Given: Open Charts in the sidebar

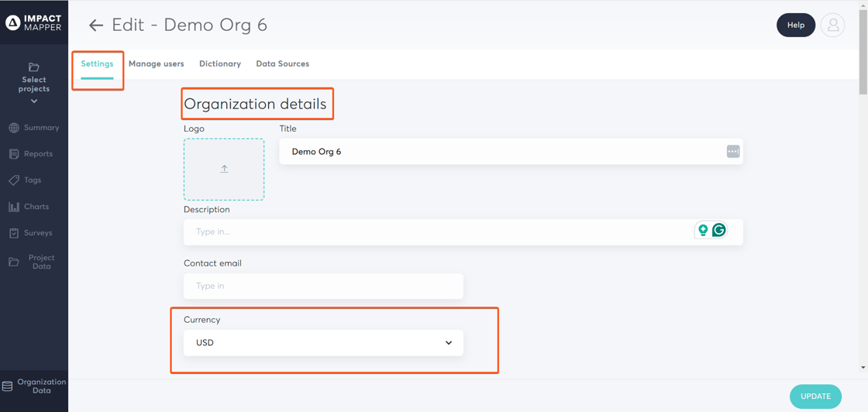Looking at the screenshot, I should tap(34, 207).
